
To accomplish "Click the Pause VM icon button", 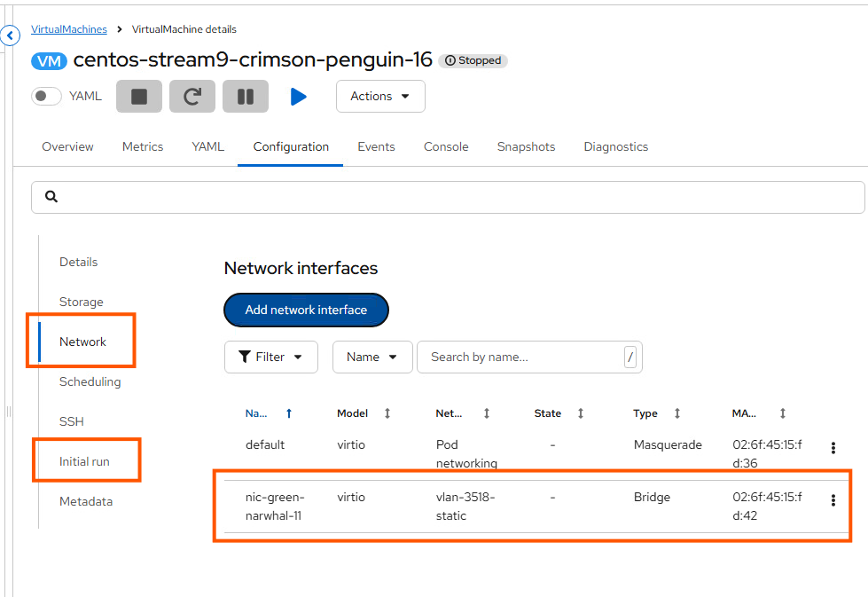I will (x=246, y=97).
